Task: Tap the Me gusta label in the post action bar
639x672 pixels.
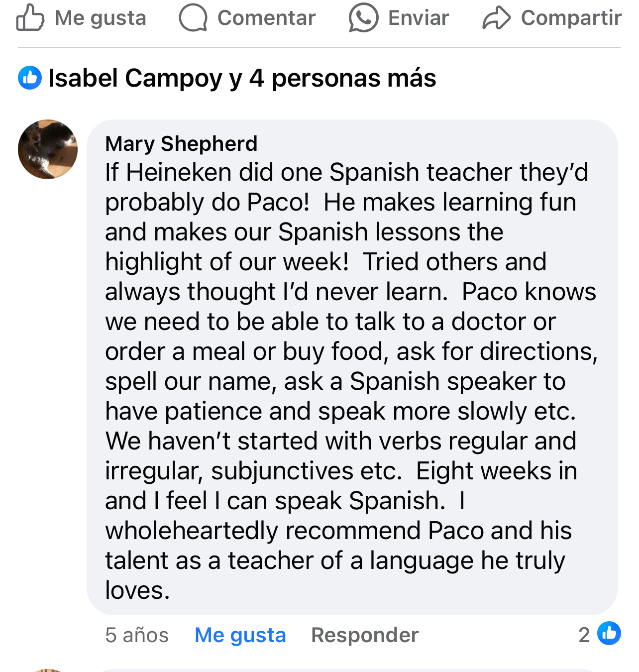Action: coord(101,18)
